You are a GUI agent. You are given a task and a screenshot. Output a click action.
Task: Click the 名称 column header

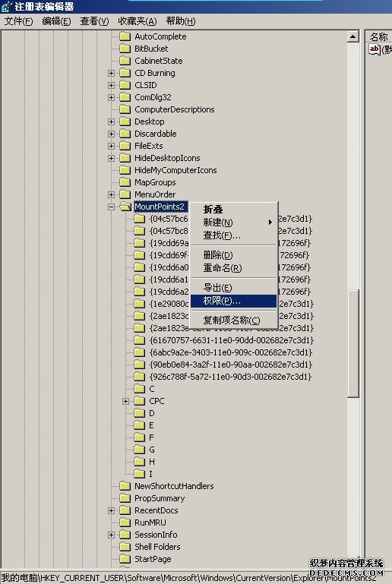pyautogui.click(x=378, y=36)
